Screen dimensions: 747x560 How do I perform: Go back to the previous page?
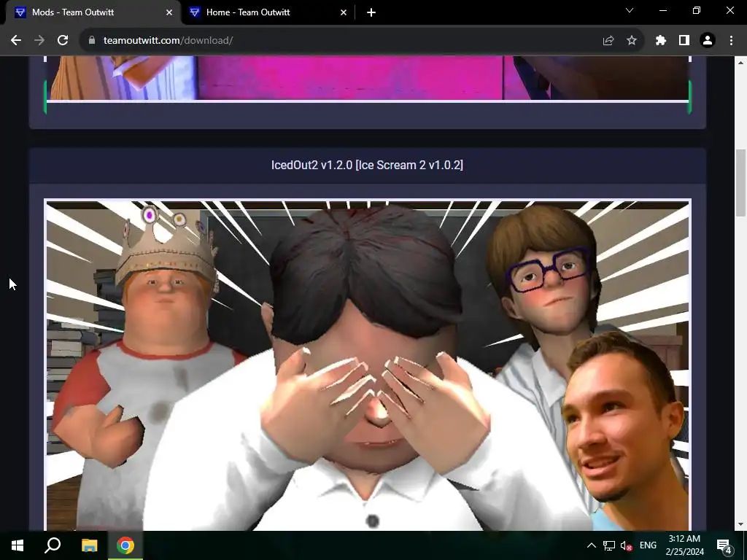(16, 41)
